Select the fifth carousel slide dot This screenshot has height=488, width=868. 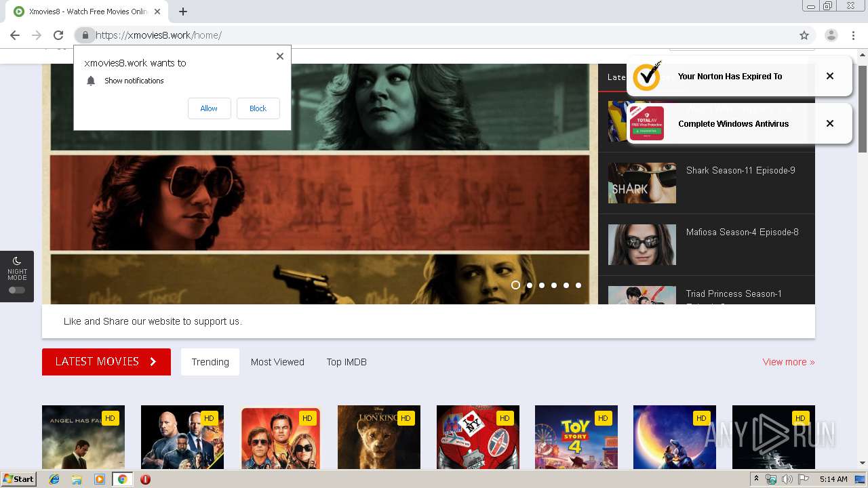click(566, 285)
